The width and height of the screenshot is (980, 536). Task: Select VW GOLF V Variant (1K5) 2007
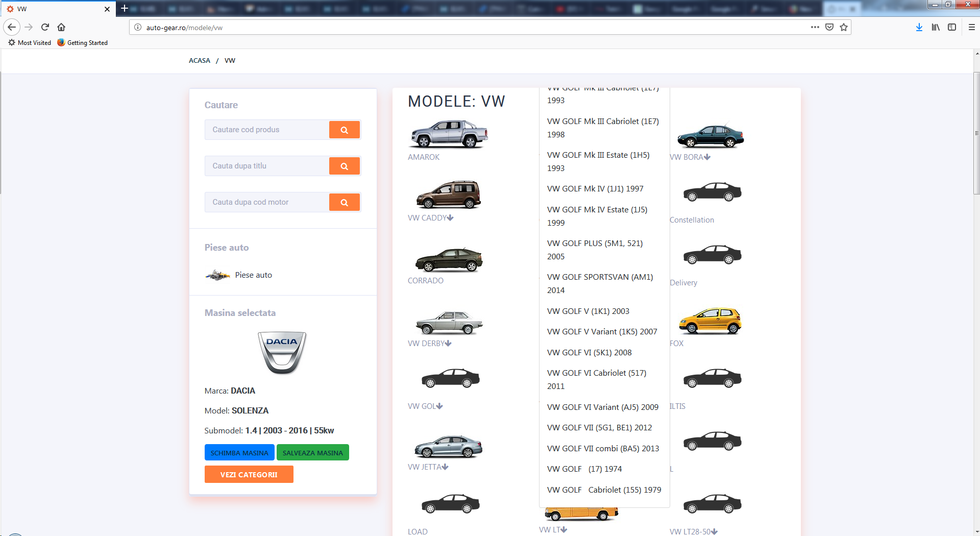coord(602,332)
